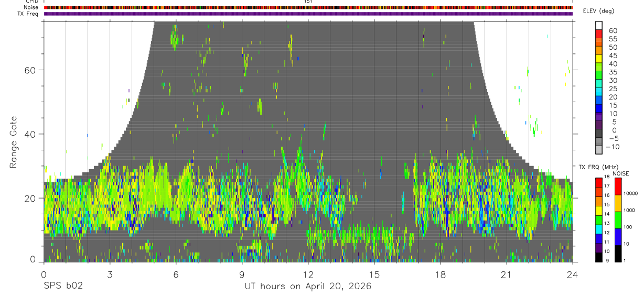Image resolution: width=644 pixels, height=297 pixels.
Task: Click the x-axis tick label '21'
Action: 507,274
